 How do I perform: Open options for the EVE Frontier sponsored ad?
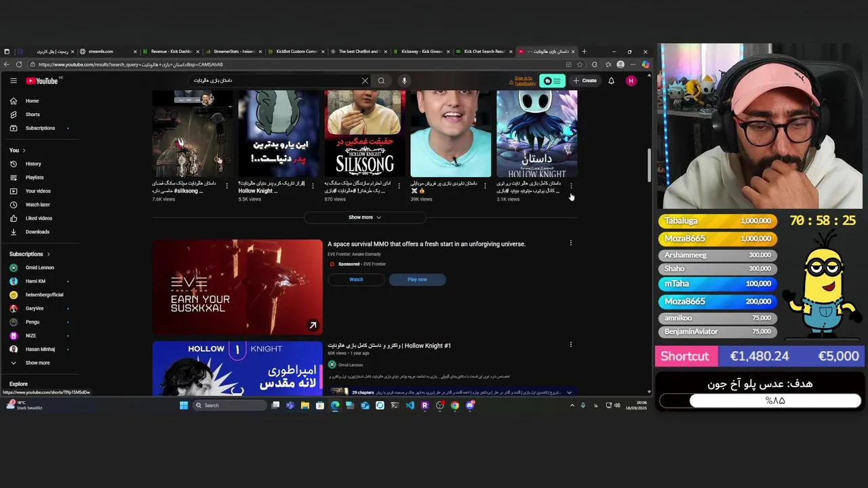coord(570,243)
